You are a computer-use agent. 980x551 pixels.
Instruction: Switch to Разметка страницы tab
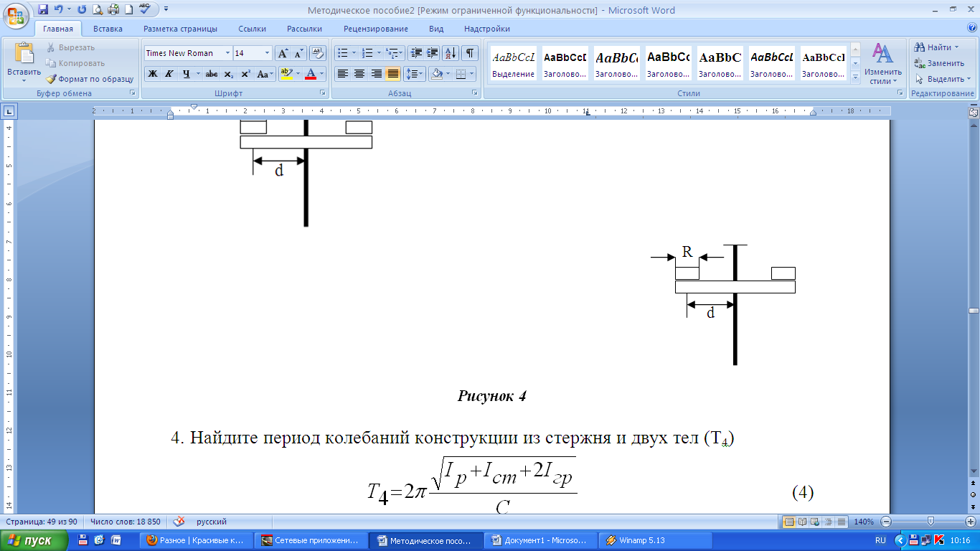click(x=180, y=29)
